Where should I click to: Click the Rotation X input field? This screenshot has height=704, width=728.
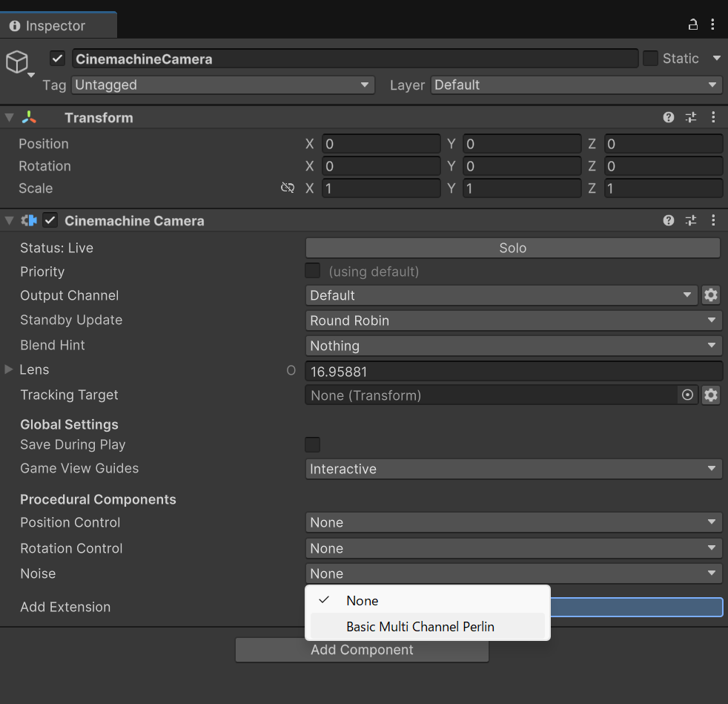point(381,166)
